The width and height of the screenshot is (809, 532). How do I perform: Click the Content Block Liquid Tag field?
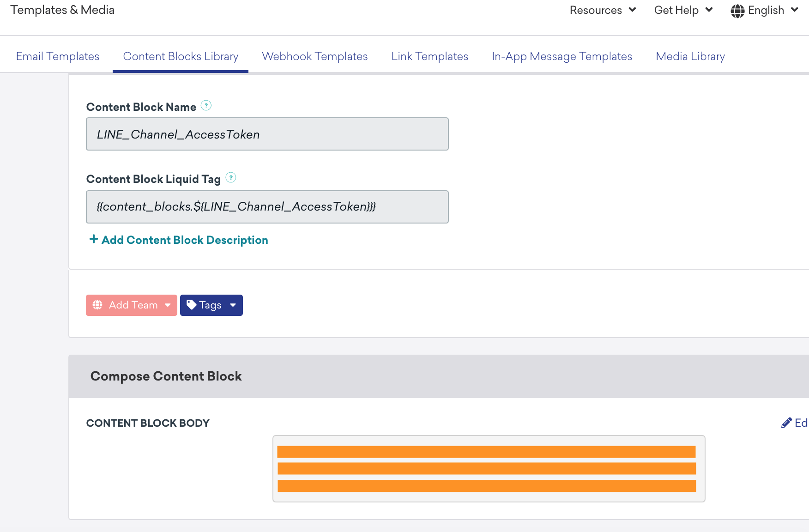pyautogui.click(x=267, y=207)
